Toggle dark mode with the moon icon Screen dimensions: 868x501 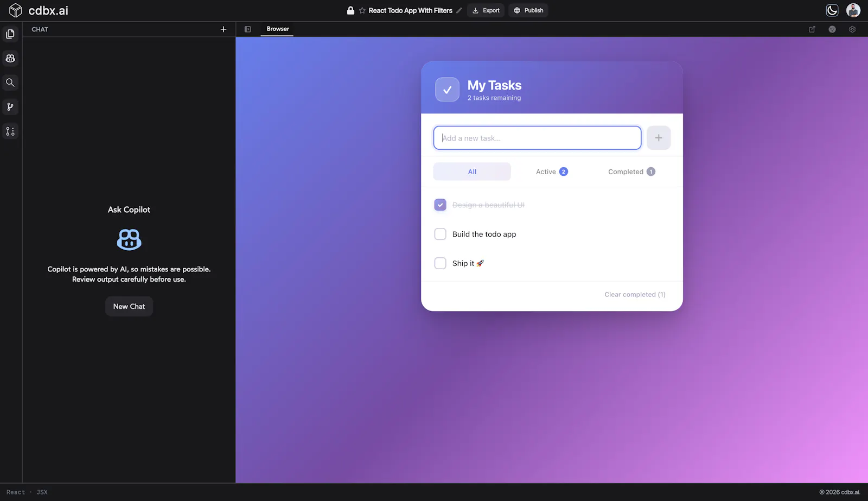coord(832,10)
